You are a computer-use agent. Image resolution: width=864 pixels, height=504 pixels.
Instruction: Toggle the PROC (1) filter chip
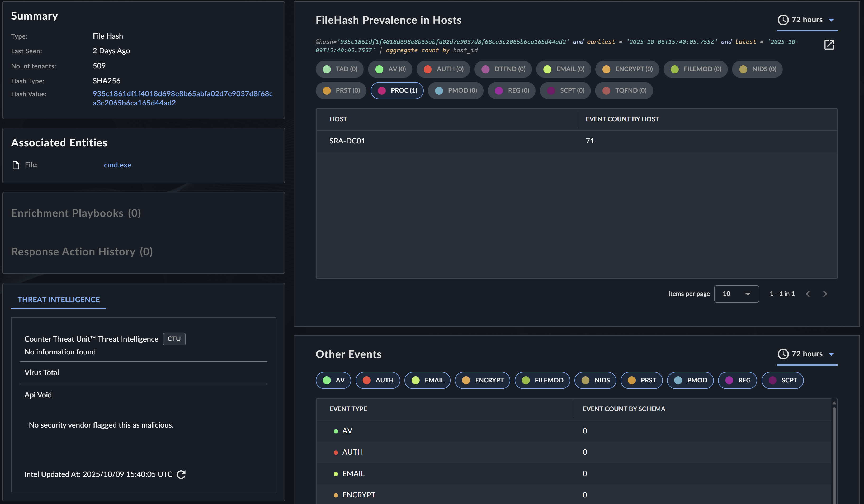397,90
